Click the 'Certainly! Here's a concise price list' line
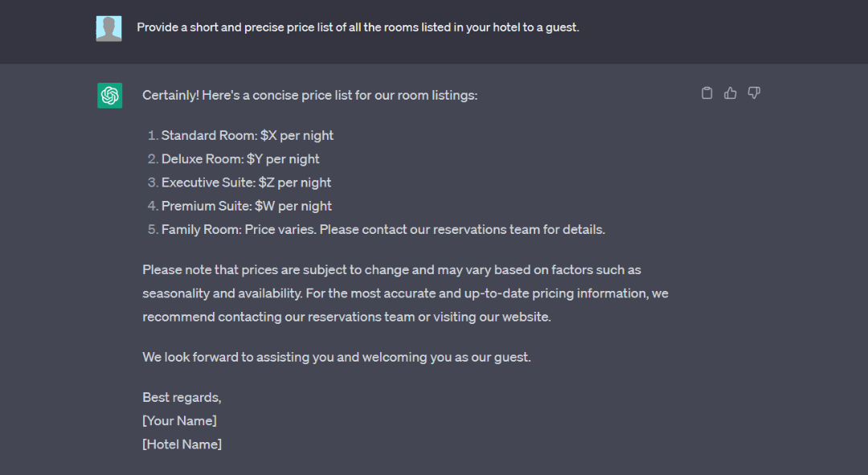The image size is (868, 475). (309, 95)
